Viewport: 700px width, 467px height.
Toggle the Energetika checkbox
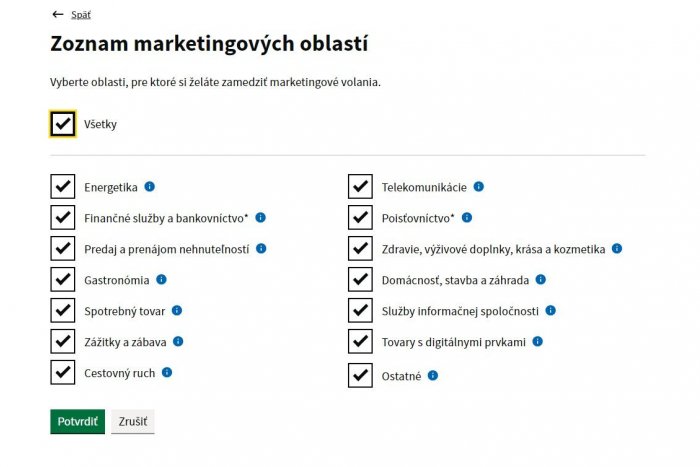pyautogui.click(x=63, y=186)
